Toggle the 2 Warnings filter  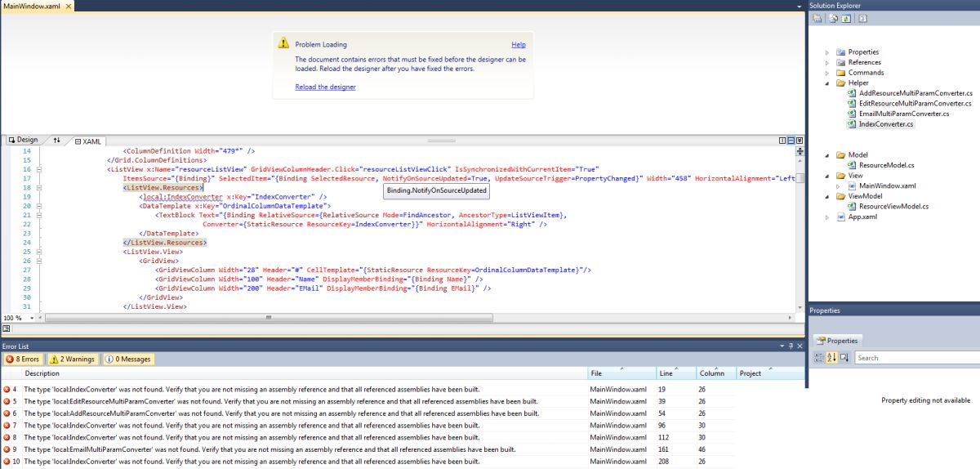(72, 359)
